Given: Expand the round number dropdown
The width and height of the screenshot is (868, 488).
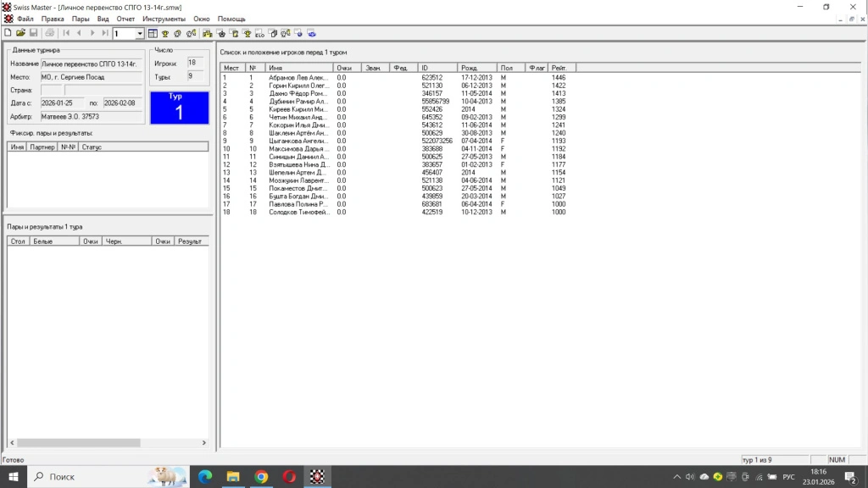Looking at the screenshot, I should 140,34.
